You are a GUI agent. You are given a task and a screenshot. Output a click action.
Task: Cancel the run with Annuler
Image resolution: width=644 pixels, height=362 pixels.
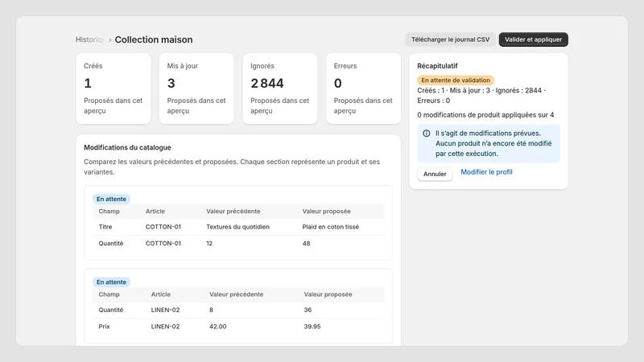coord(435,174)
